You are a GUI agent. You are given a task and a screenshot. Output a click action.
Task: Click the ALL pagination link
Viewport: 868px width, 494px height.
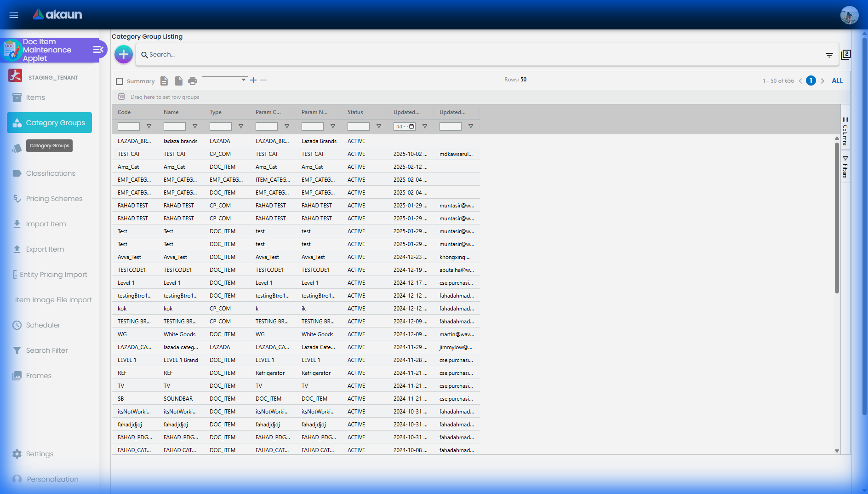[837, 80]
